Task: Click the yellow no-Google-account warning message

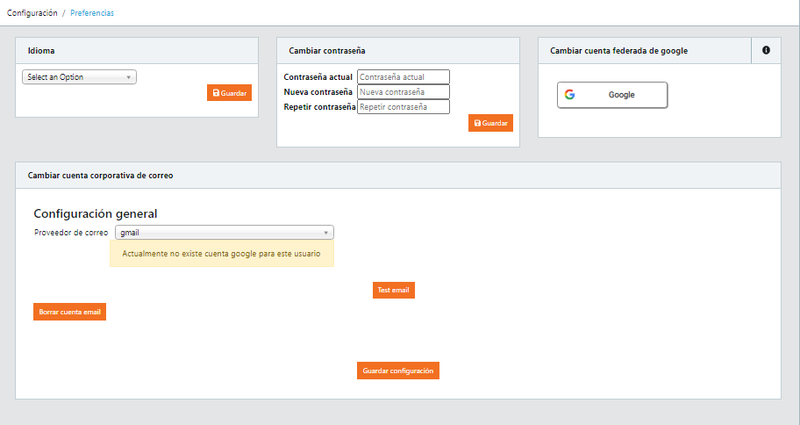Action: [221, 254]
